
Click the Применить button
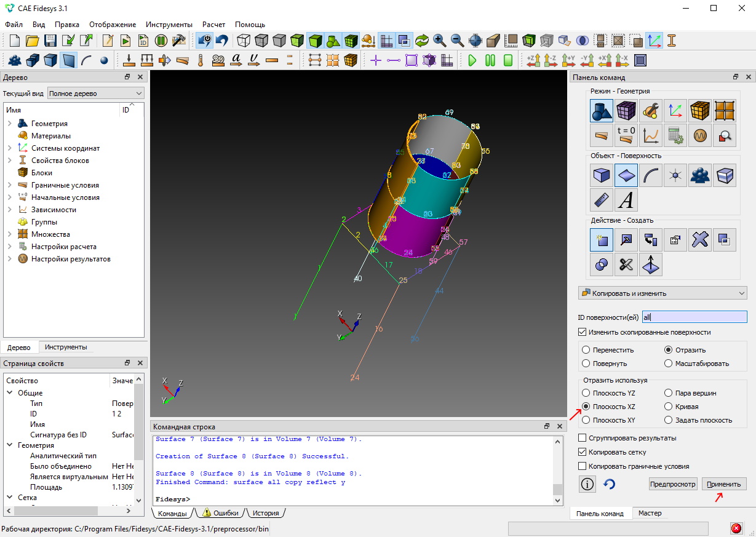point(724,484)
